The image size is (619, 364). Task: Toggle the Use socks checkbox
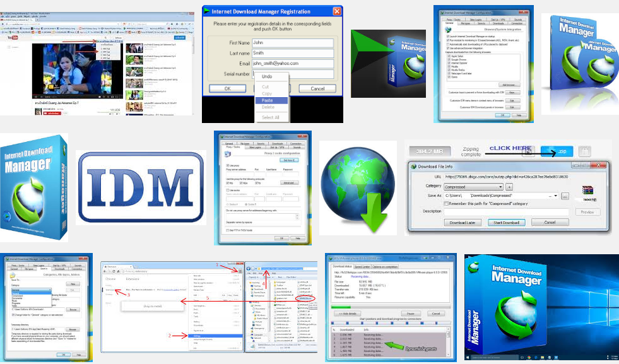[228, 190]
